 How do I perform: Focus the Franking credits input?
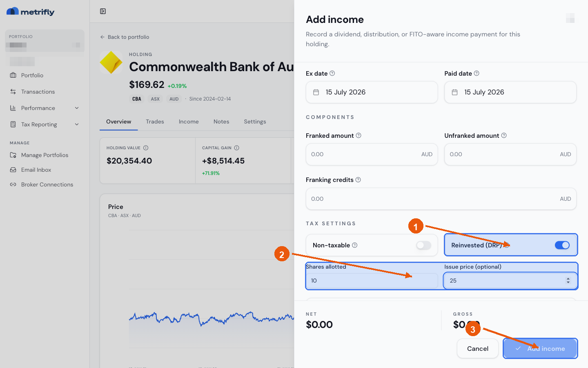[x=441, y=199]
